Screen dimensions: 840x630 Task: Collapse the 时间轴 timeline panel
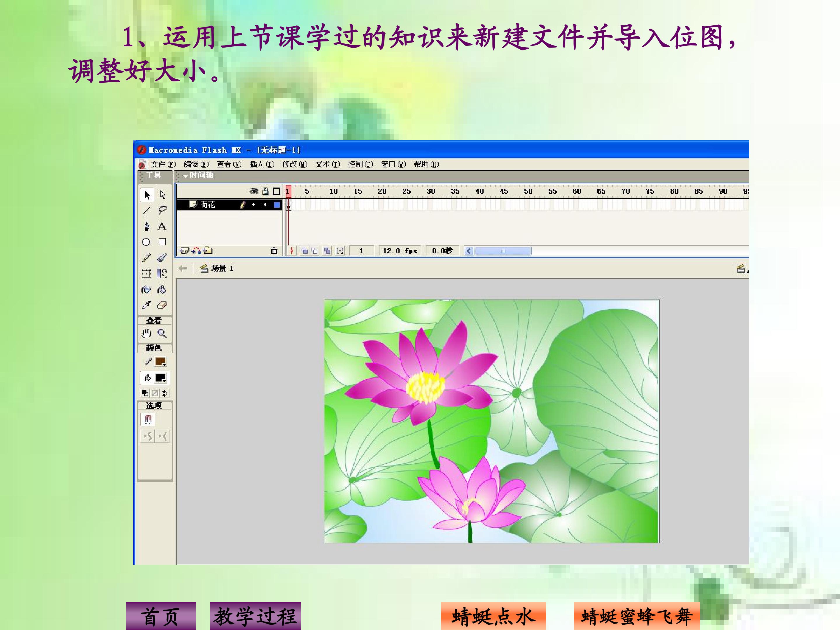click(x=186, y=176)
